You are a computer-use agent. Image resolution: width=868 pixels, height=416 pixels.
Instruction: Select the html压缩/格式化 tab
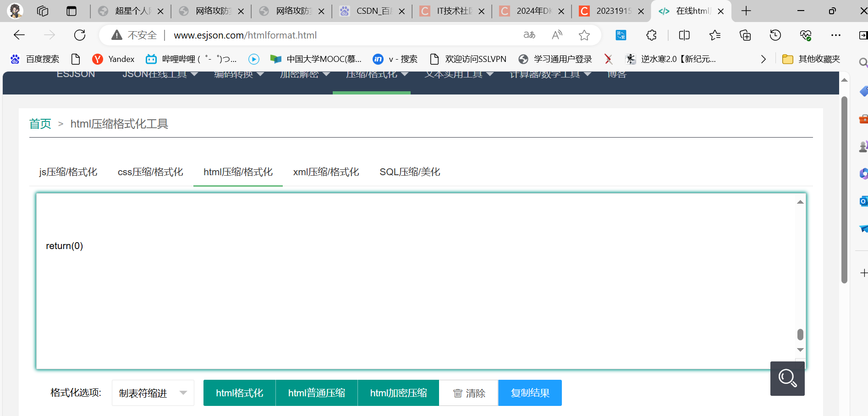click(x=238, y=172)
